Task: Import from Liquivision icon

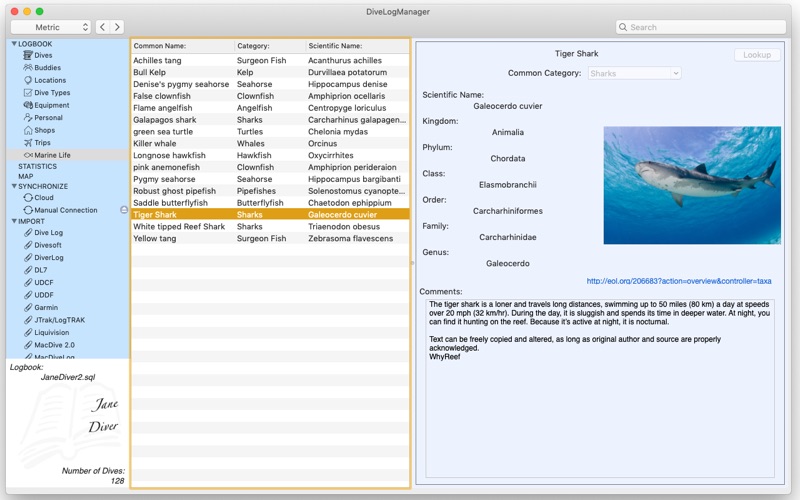Action: [28, 333]
